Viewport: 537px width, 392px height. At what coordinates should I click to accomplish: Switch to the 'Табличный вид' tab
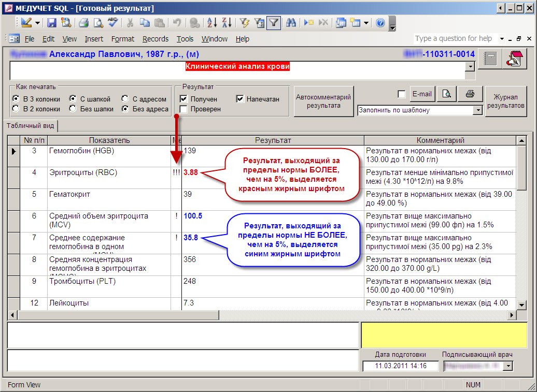pos(30,125)
